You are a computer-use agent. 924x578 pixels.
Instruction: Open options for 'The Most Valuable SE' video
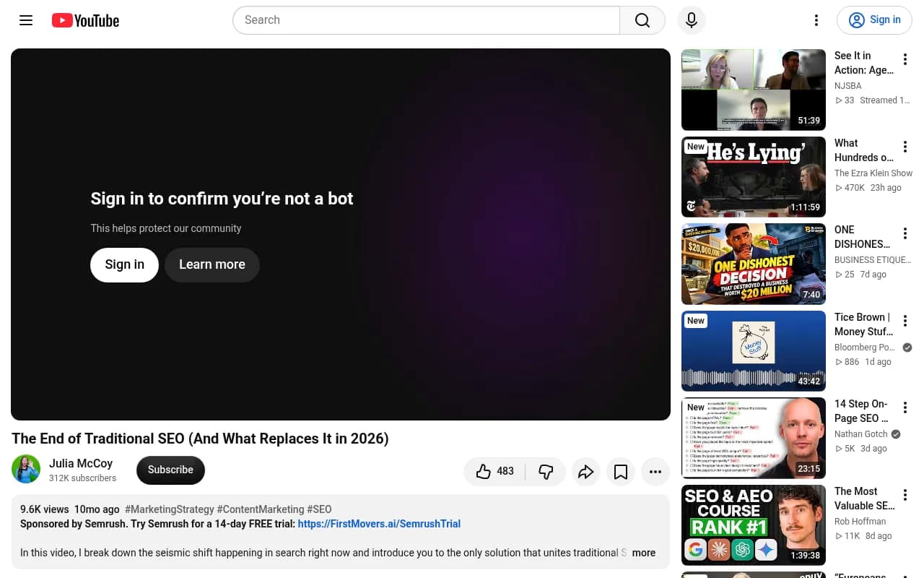click(905, 495)
